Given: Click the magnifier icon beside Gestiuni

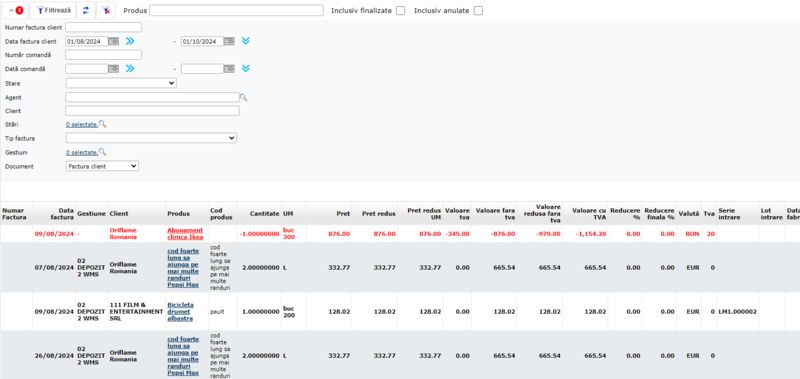Looking at the screenshot, I should (x=103, y=152).
